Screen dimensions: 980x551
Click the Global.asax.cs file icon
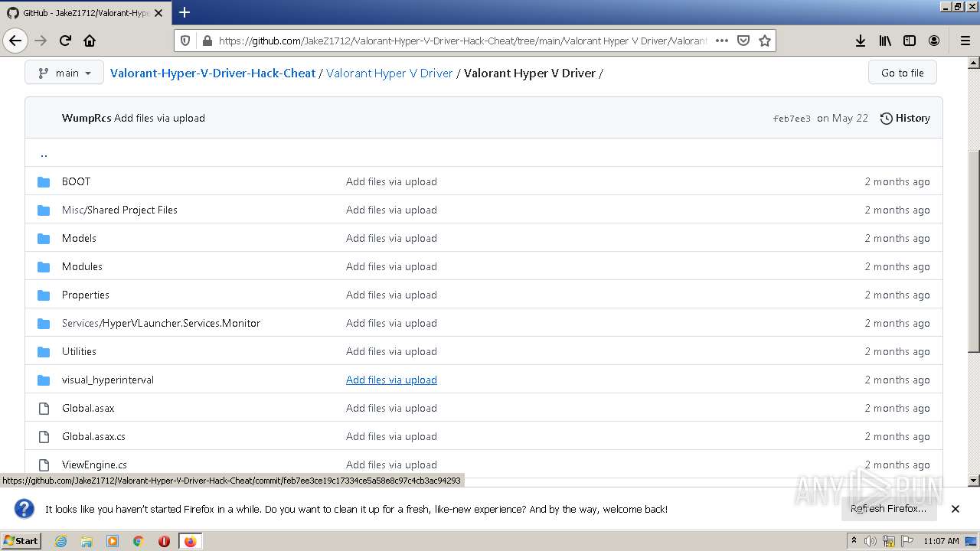(x=44, y=436)
